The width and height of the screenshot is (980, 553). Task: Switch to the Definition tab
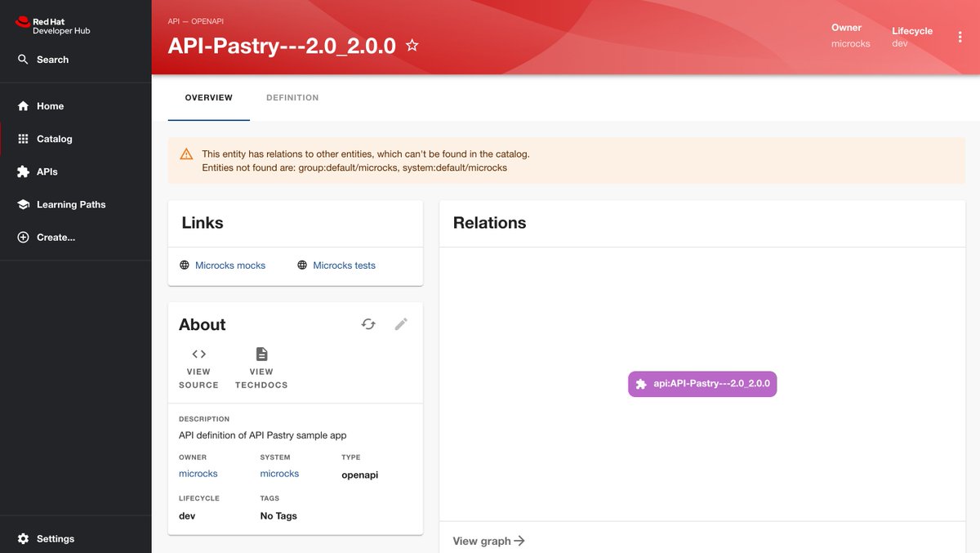pos(292,98)
